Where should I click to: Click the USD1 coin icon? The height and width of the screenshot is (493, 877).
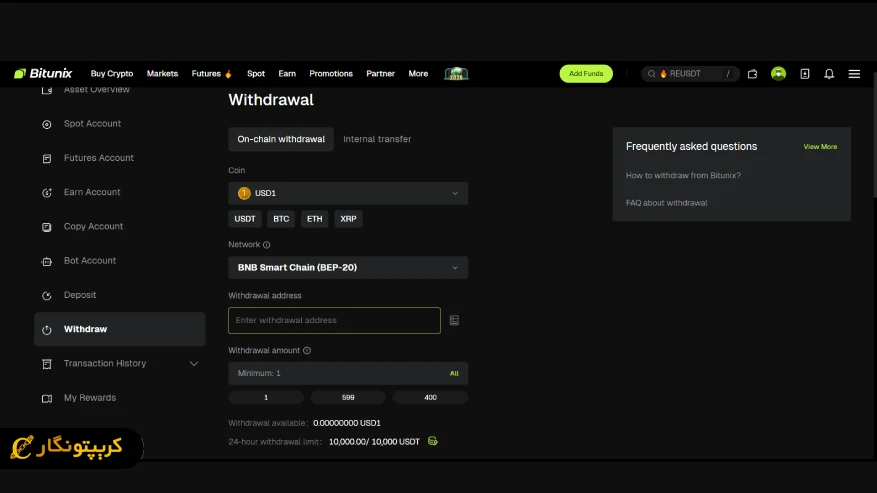click(244, 193)
